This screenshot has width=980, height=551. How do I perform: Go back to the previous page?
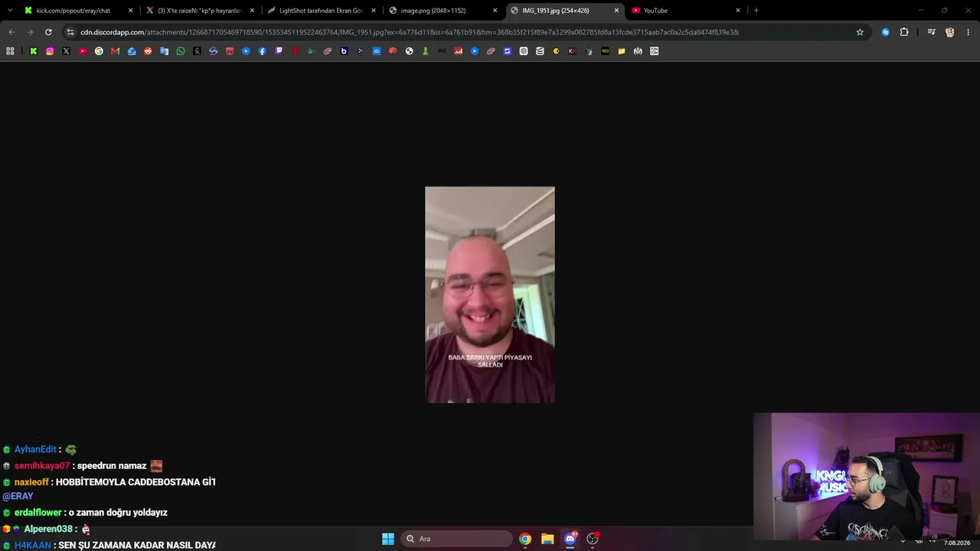11,32
